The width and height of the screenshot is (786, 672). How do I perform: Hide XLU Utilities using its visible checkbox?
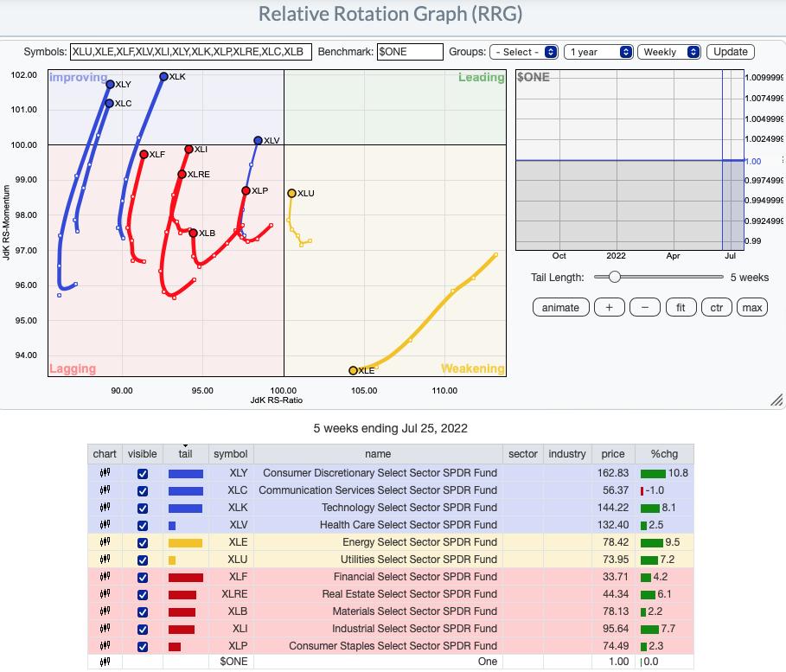(x=143, y=560)
